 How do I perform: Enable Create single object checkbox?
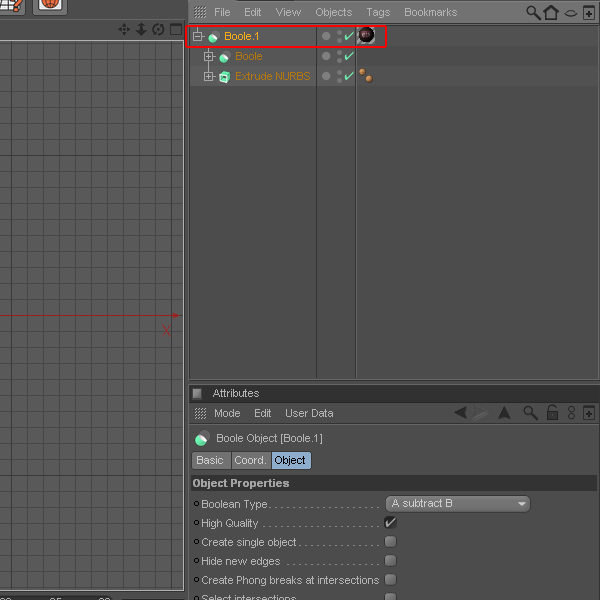click(x=390, y=541)
